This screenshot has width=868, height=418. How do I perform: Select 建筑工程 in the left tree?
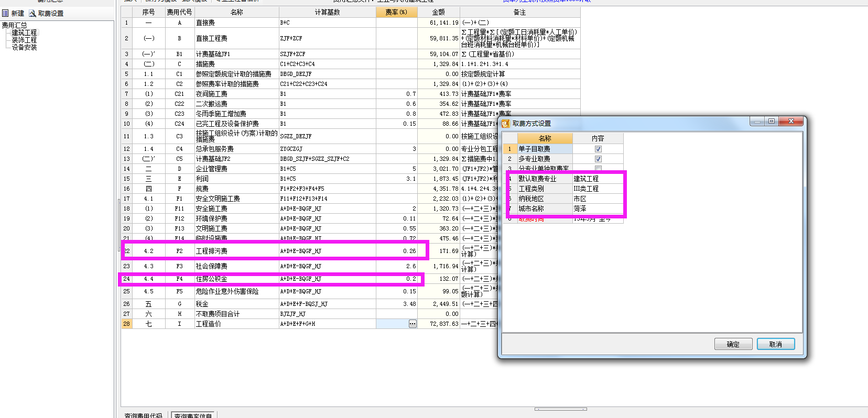click(x=24, y=32)
